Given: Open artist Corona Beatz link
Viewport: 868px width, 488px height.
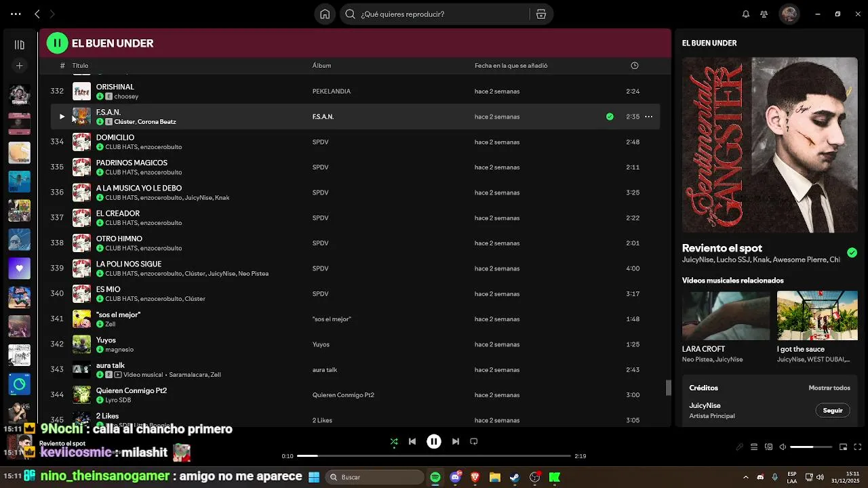Looking at the screenshot, I should (157, 122).
